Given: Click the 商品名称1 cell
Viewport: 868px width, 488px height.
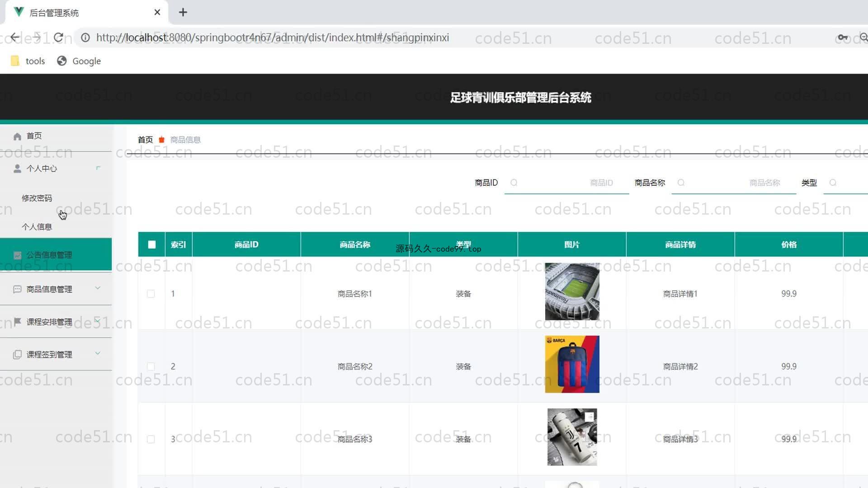Looking at the screenshot, I should 355,294.
